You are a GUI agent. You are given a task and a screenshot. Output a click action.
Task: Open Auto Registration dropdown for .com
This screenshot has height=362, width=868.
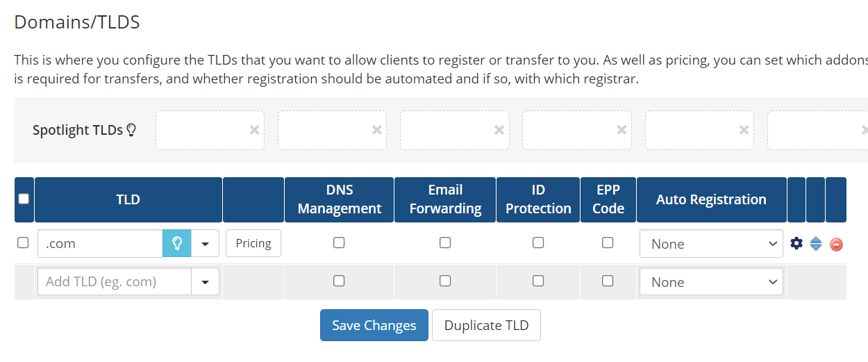(x=711, y=244)
